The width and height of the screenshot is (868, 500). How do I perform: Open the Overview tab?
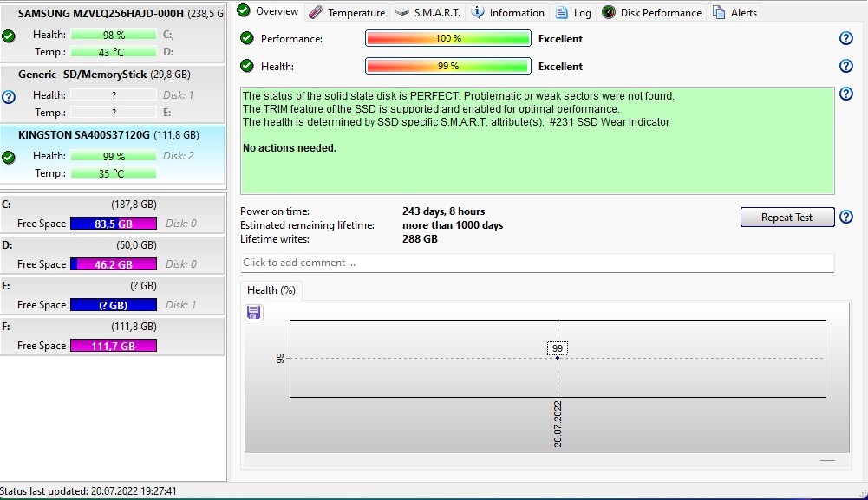(x=269, y=11)
